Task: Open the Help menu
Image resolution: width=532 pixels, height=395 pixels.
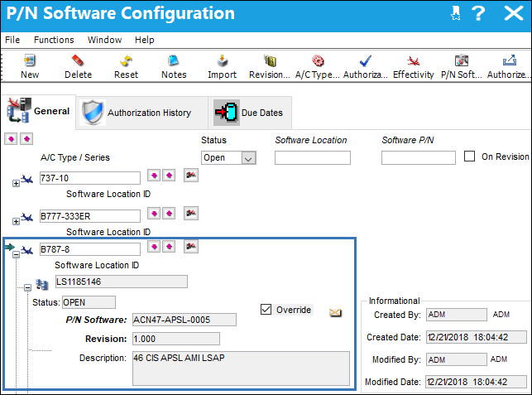Action: pyautogui.click(x=144, y=40)
